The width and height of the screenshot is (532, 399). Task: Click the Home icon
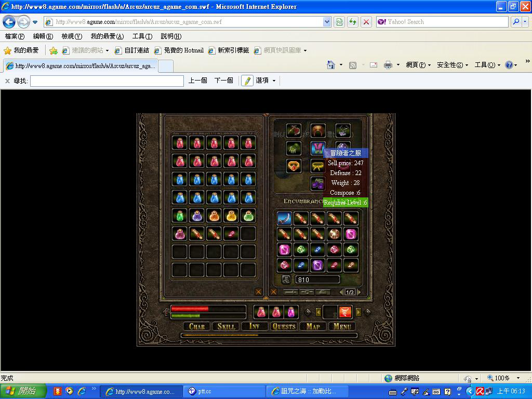coord(331,65)
